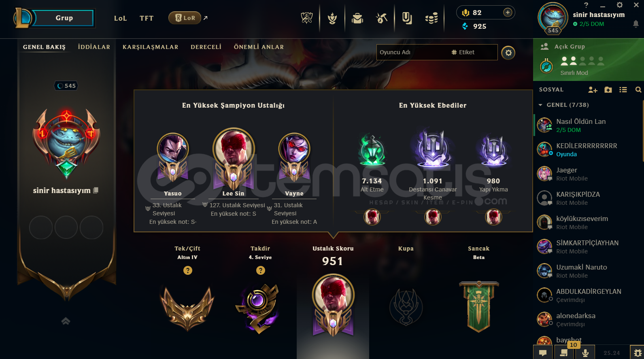Click the Grup button
This screenshot has width=644, height=359.
pos(64,18)
